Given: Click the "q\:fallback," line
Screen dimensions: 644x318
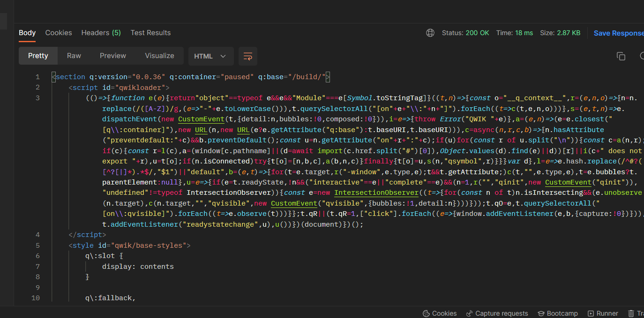Looking at the screenshot, I should coord(110,298).
